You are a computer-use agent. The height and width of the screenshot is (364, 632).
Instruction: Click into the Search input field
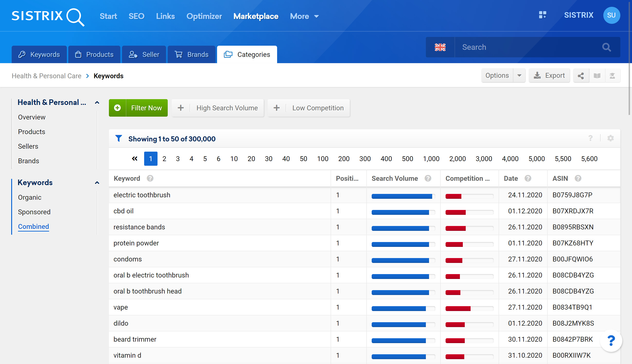pyautogui.click(x=528, y=47)
